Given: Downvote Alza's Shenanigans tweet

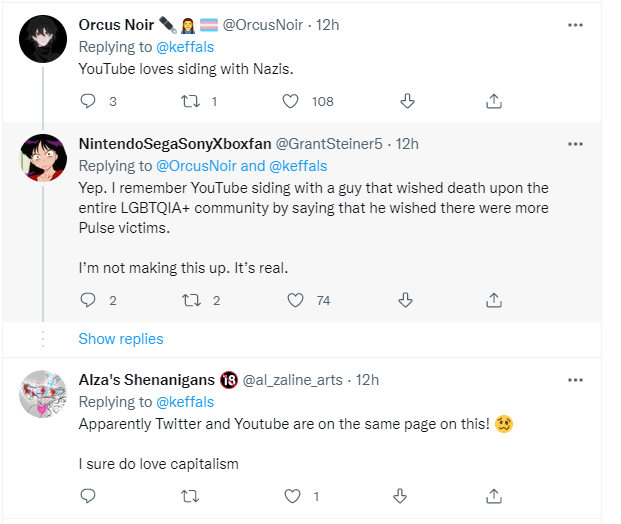Looking at the screenshot, I should tap(407, 496).
